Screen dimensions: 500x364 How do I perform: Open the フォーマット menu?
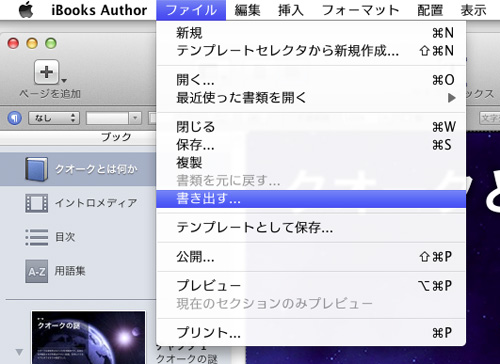click(361, 10)
